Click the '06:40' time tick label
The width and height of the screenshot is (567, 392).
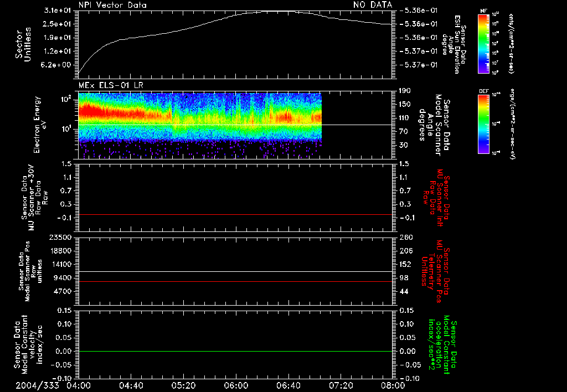(288, 385)
